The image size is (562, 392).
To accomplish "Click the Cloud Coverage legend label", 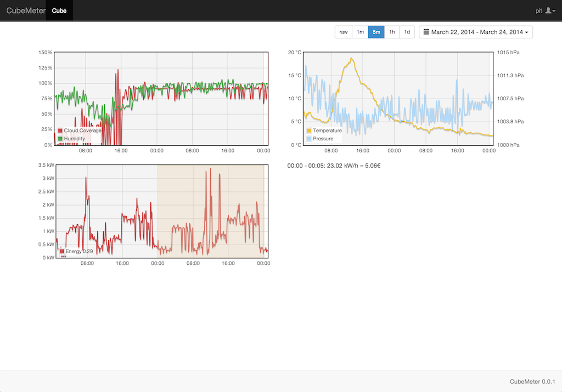I will (x=82, y=130).
